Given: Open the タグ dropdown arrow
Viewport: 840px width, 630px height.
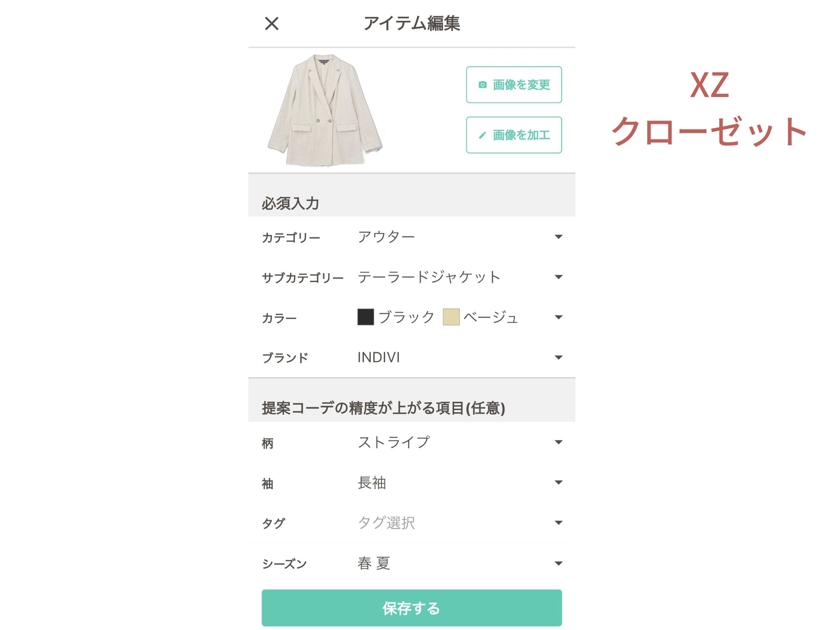Looking at the screenshot, I should click(x=559, y=522).
